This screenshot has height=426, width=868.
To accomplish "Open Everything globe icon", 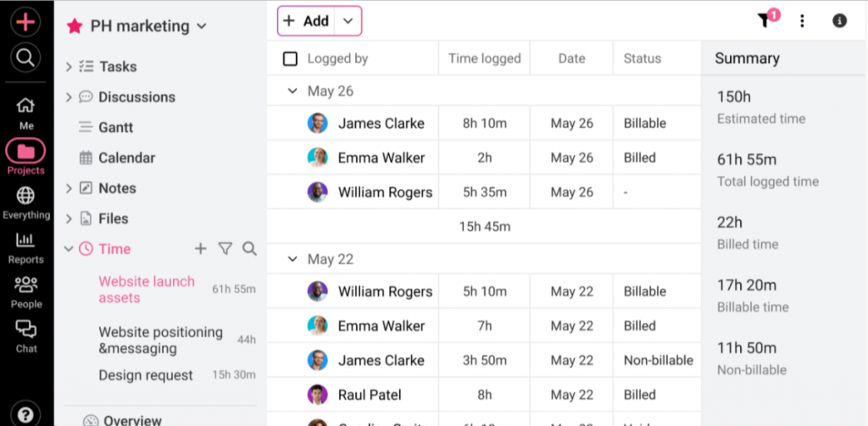I will (25, 196).
